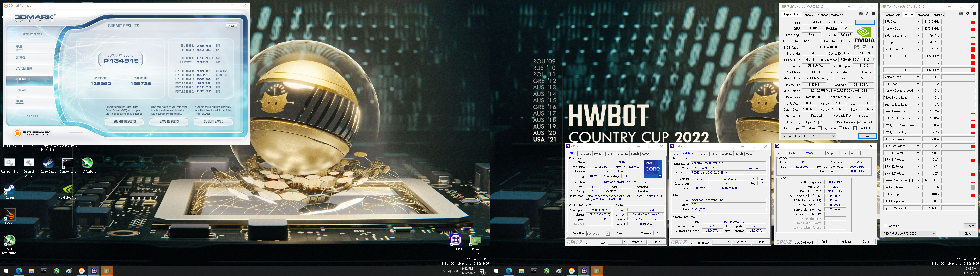
Task: Open the nvidiaProfil... desktop icon
Action: [67, 191]
